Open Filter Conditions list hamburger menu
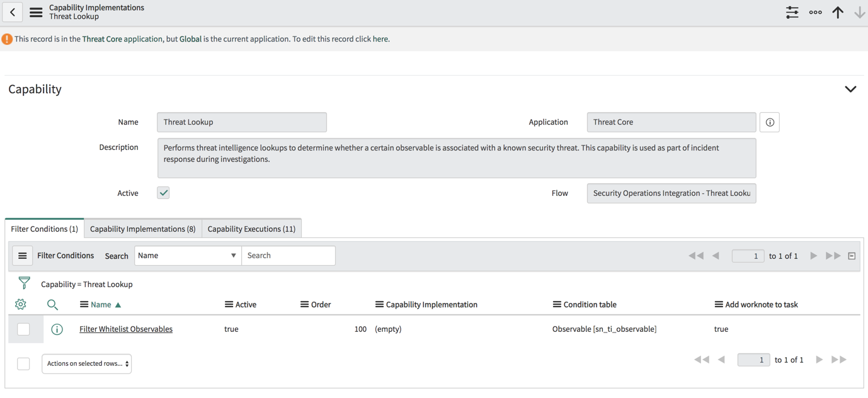 coord(23,256)
